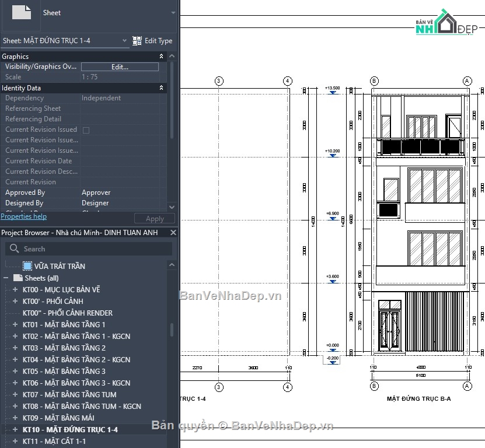Open the sheet instance filter dropdown
Image resolution: width=485 pixels, height=448 pixels.
[124, 40]
